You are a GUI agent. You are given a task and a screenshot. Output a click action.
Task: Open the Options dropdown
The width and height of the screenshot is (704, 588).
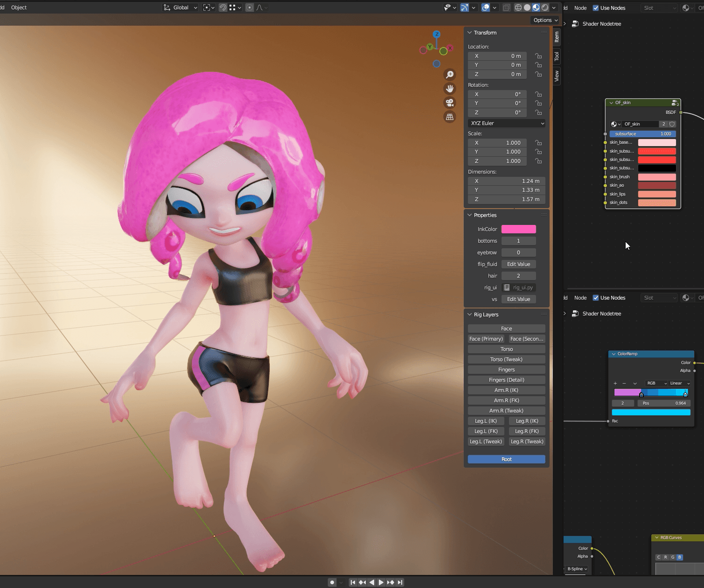click(x=545, y=20)
